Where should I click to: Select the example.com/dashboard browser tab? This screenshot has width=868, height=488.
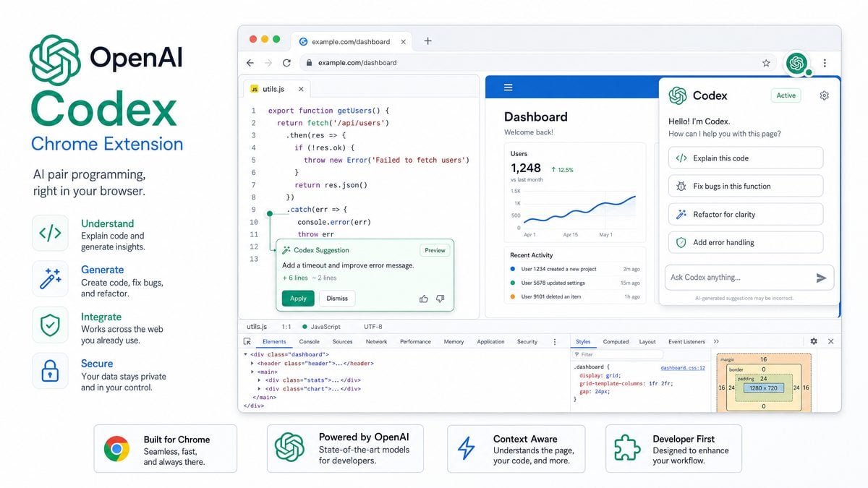[352, 41]
